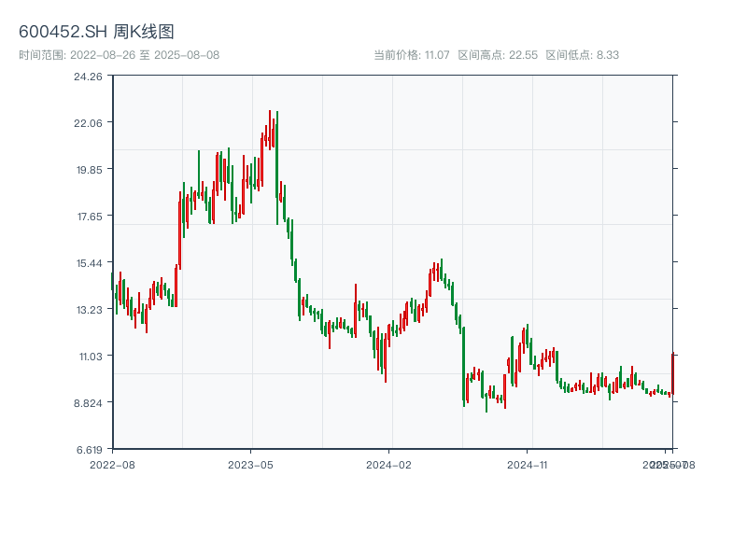The height and width of the screenshot is (560, 747).
Task: Click the 2023-05 date axis label
Action: [250, 464]
